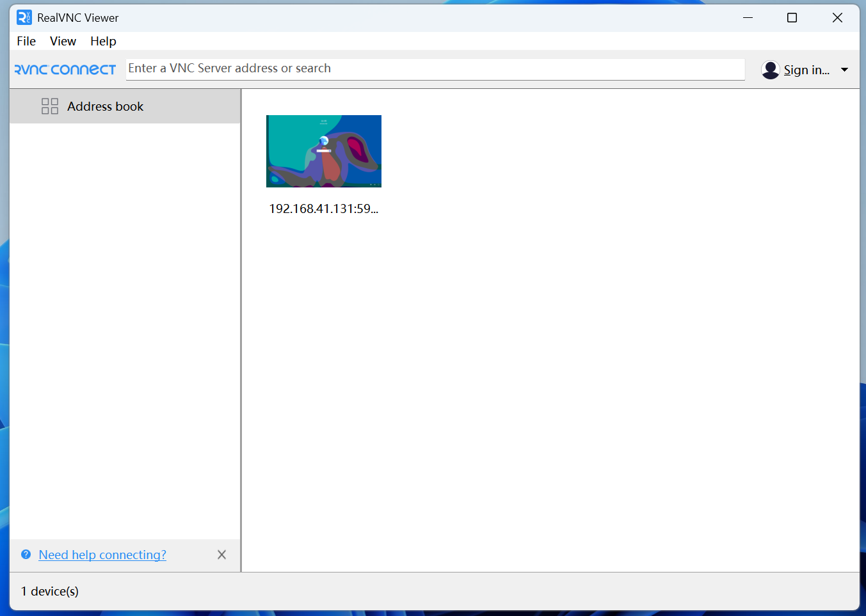The image size is (866, 616).
Task: Click the Address book grid icon
Action: [x=50, y=106]
